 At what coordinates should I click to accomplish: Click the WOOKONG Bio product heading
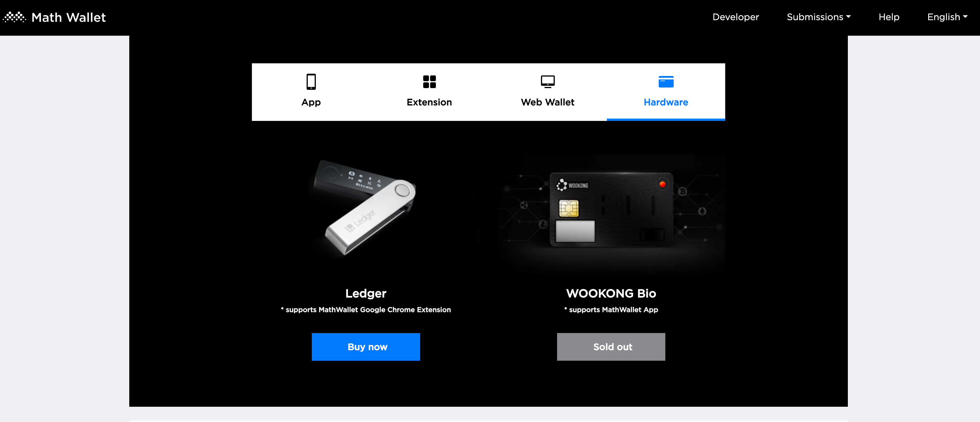click(x=611, y=293)
